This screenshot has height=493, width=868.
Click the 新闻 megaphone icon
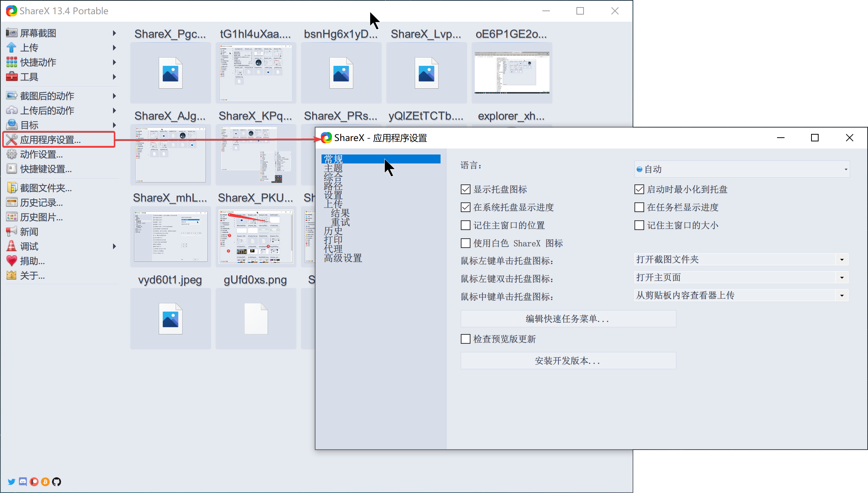pyautogui.click(x=12, y=232)
